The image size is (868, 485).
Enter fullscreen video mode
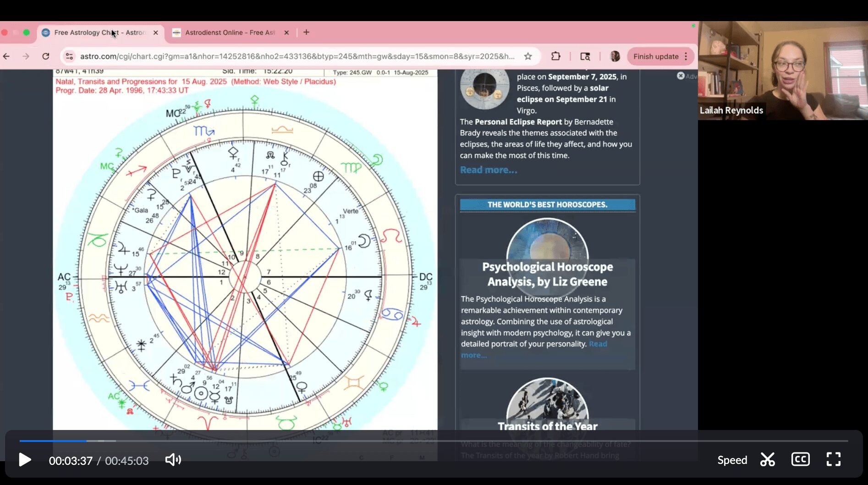833,459
